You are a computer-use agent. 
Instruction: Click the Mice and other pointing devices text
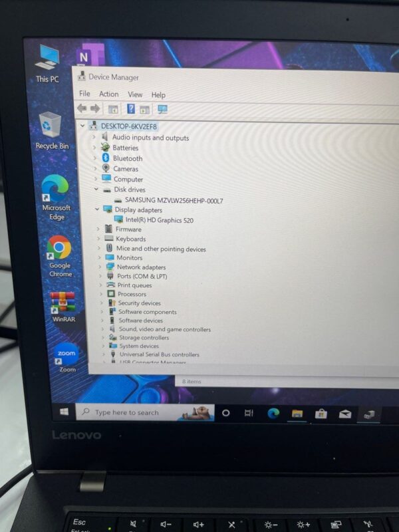(161, 249)
